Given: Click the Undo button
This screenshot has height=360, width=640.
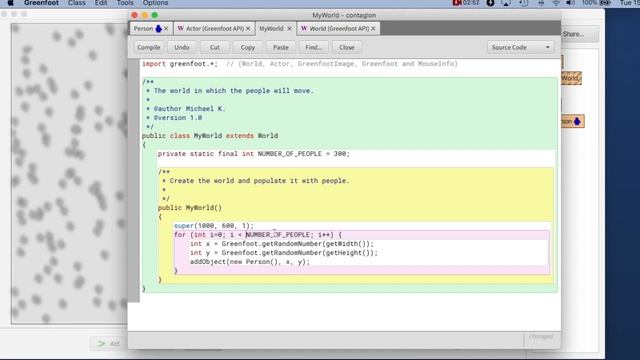Looking at the screenshot, I should coord(182,47).
